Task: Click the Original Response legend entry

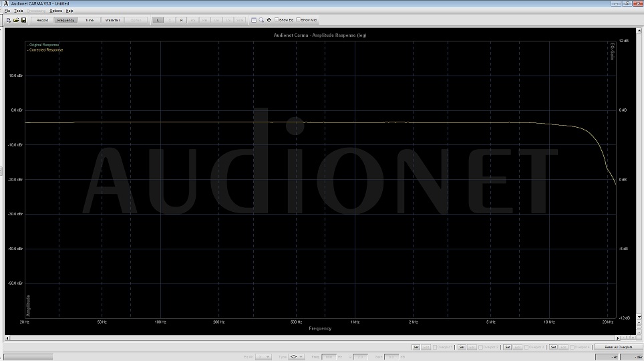Action: tap(43, 45)
